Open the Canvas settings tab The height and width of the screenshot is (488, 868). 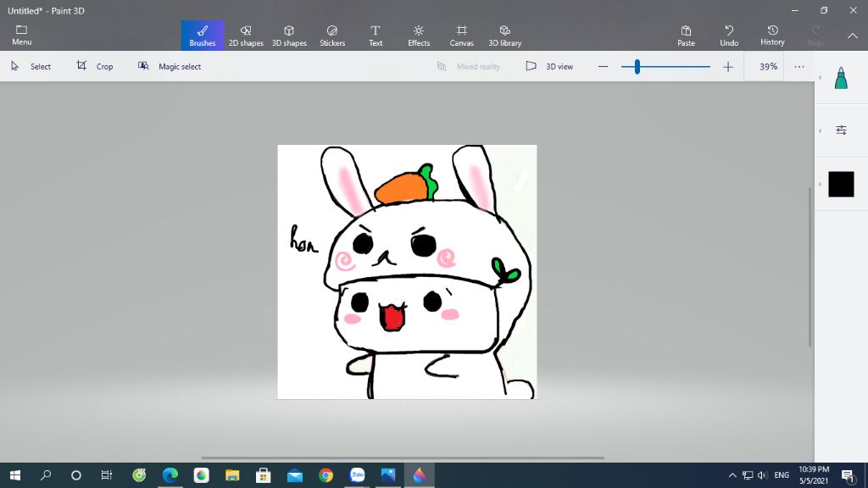(x=462, y=36)
